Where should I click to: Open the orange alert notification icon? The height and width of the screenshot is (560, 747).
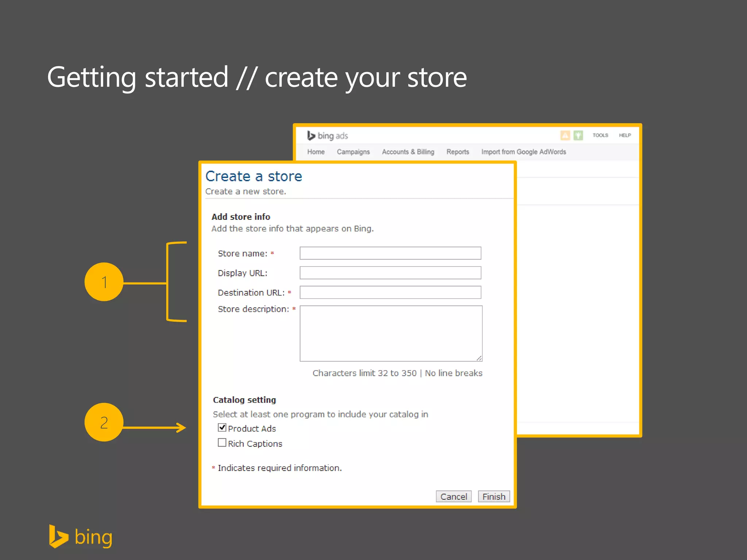pos(565,135)
